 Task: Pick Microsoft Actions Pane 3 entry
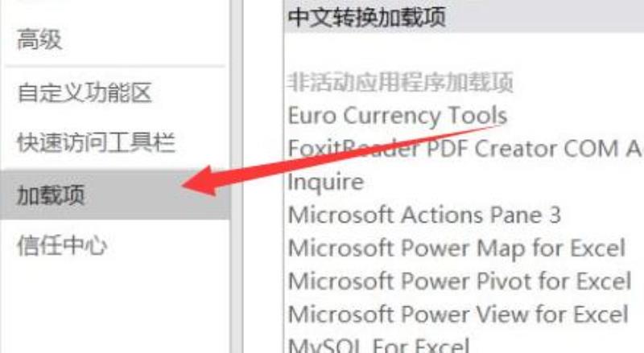coord(424,215)
